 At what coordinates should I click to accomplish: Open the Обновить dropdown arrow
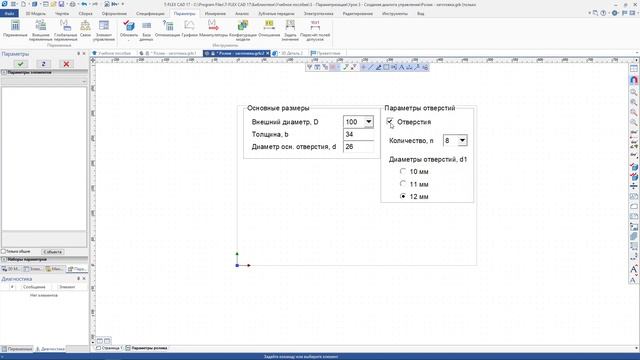[129, 40]
